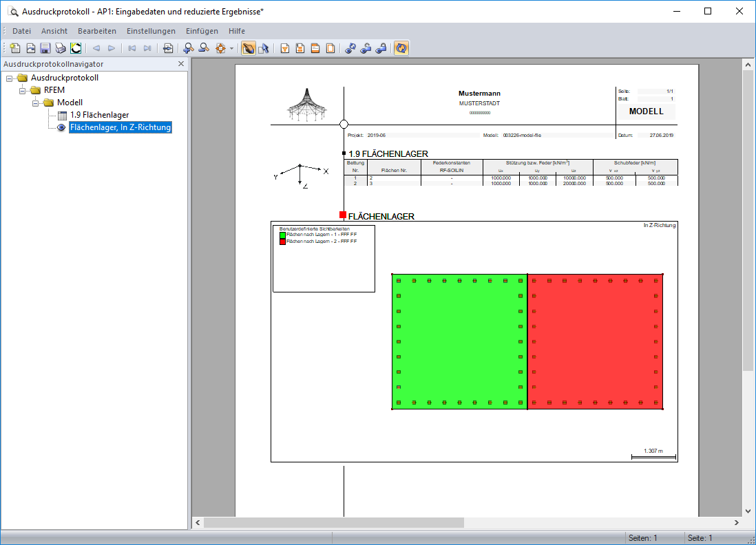Open the printout report settings gear
This screenshot has height=545, width=756.
220,48
